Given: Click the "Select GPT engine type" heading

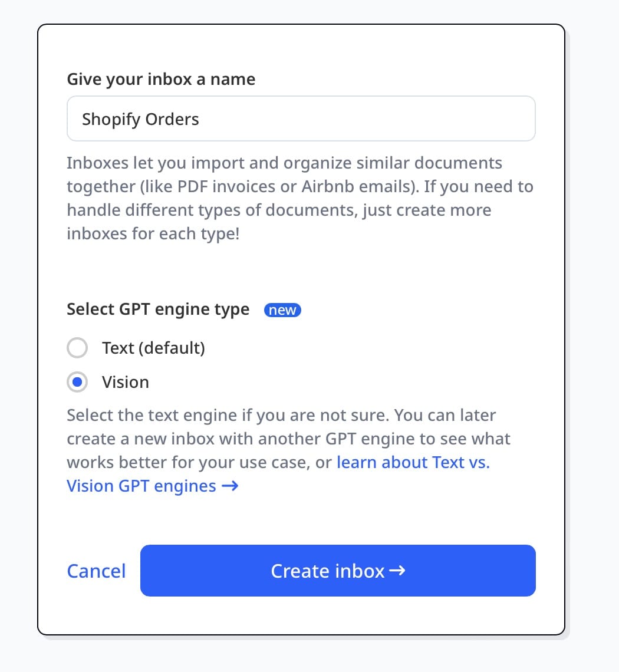Looking at the screenshot, I should (158, 309).
